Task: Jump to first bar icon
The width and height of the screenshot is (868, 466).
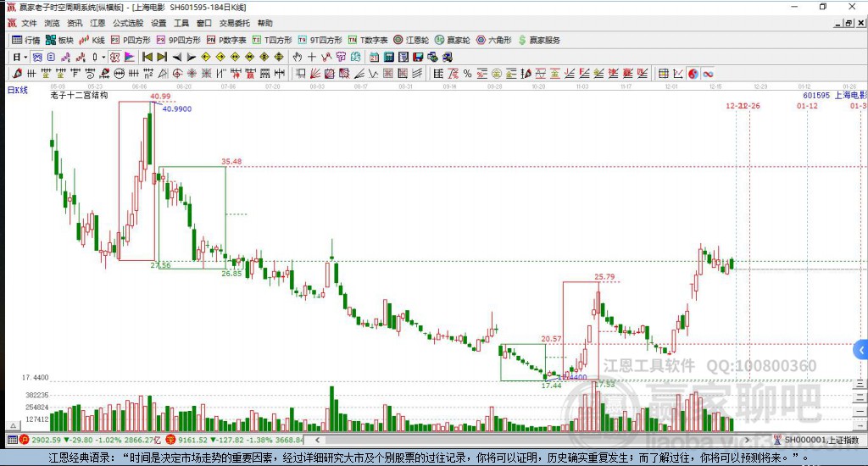Action: pos(147,57)
